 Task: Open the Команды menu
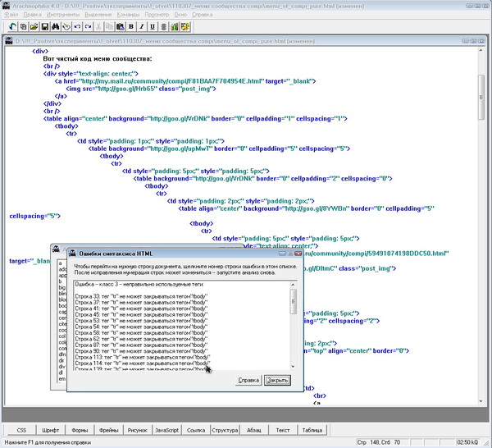[128, 15]
